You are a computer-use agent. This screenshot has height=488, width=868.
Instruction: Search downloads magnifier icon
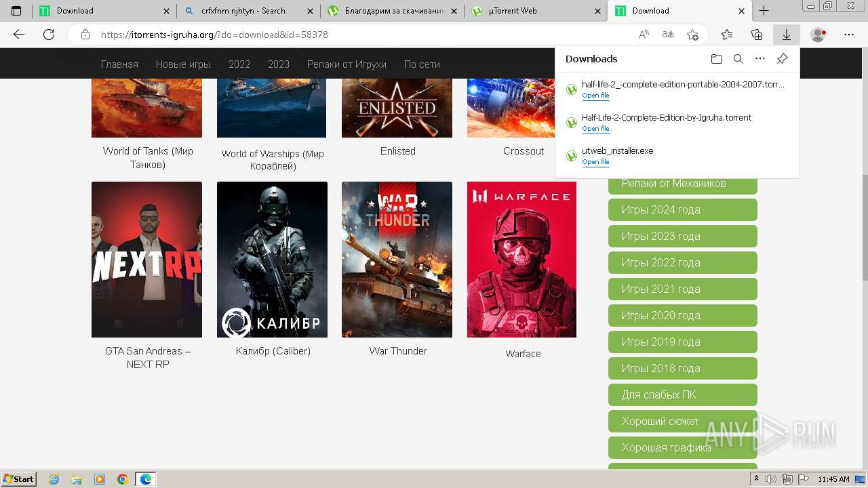point(738,59)
